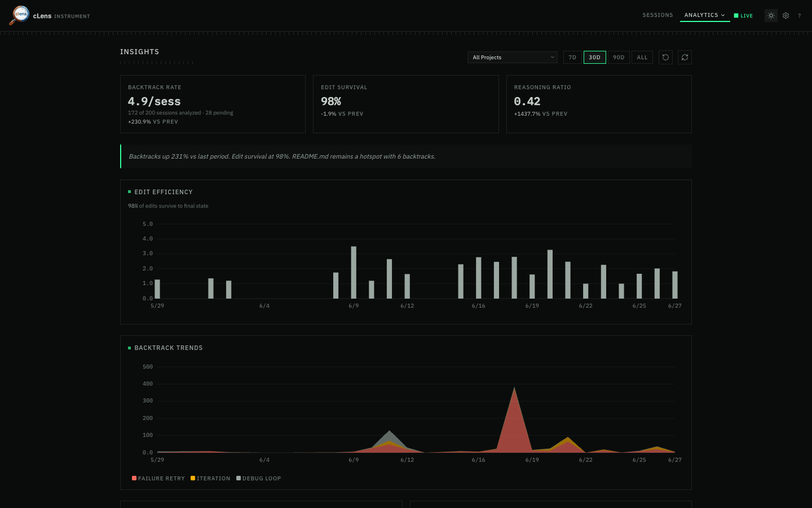
Task: Click the tallest edit efficiency bar at 6/9
Action: 354,273
